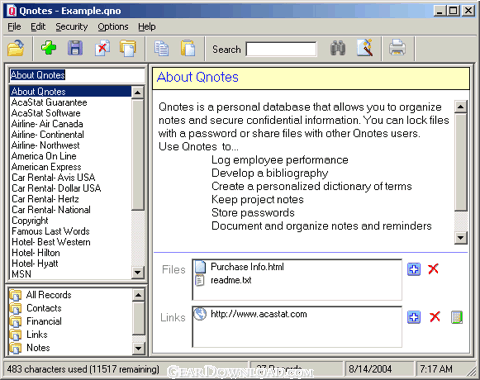Copy text using the blue pages icon

click(x=162, y=48)
